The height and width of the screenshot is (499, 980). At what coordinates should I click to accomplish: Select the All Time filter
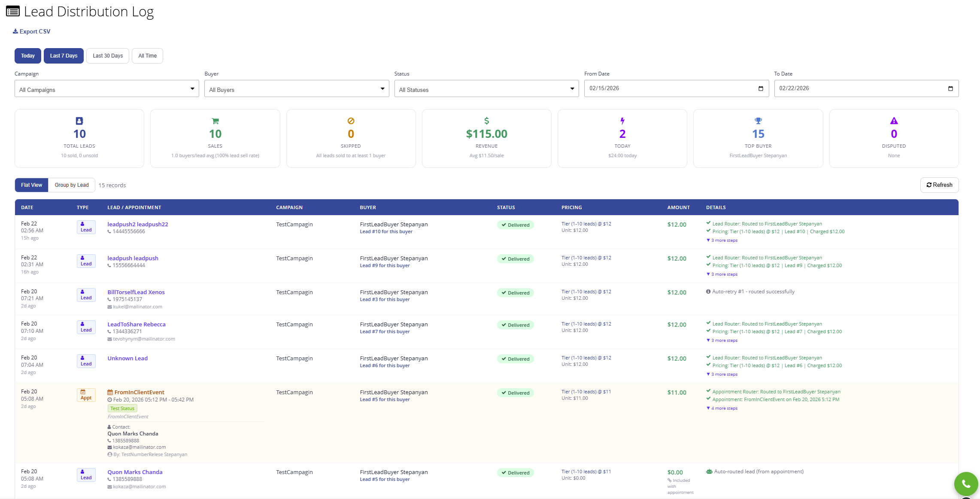[x=147, y=55]
